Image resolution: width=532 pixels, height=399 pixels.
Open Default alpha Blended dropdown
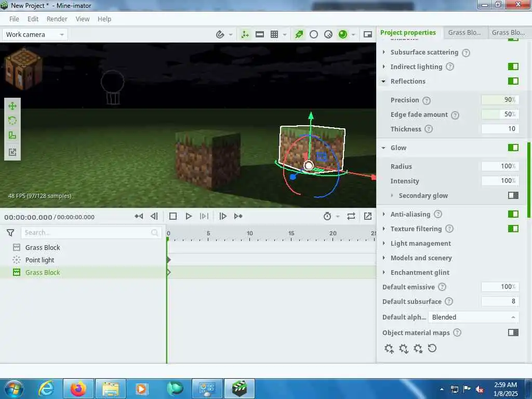click(473, 317)
